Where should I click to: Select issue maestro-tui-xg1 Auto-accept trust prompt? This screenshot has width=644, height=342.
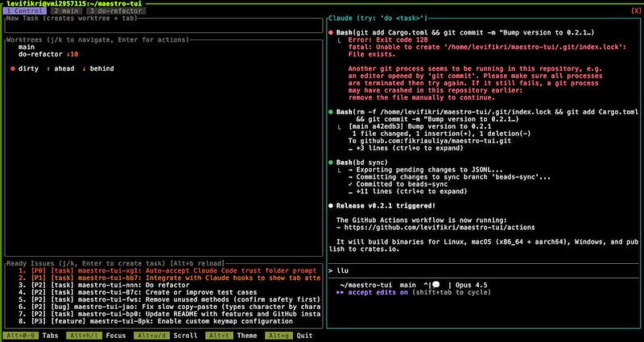(167, 271)
